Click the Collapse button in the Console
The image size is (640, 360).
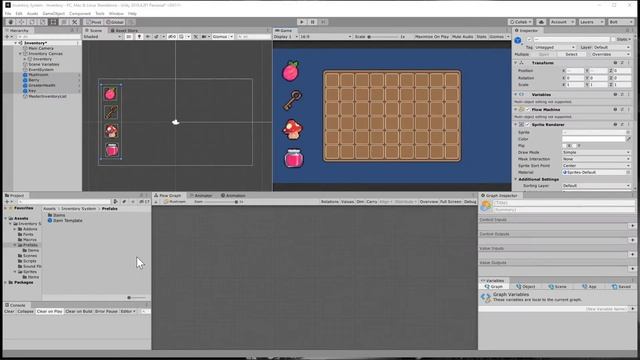click(x=25, y=311)
